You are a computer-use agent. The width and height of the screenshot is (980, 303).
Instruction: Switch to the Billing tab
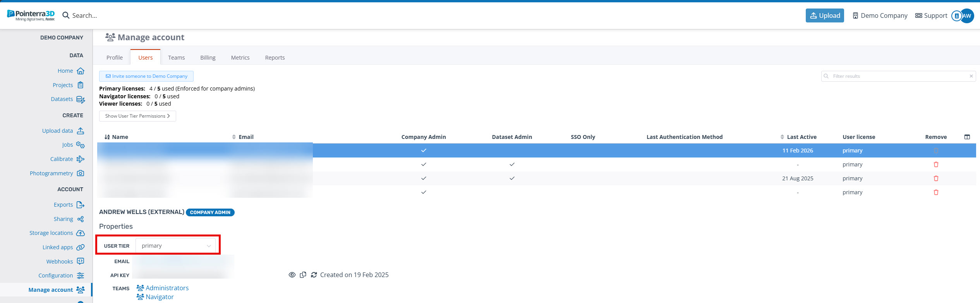(208, 58)
